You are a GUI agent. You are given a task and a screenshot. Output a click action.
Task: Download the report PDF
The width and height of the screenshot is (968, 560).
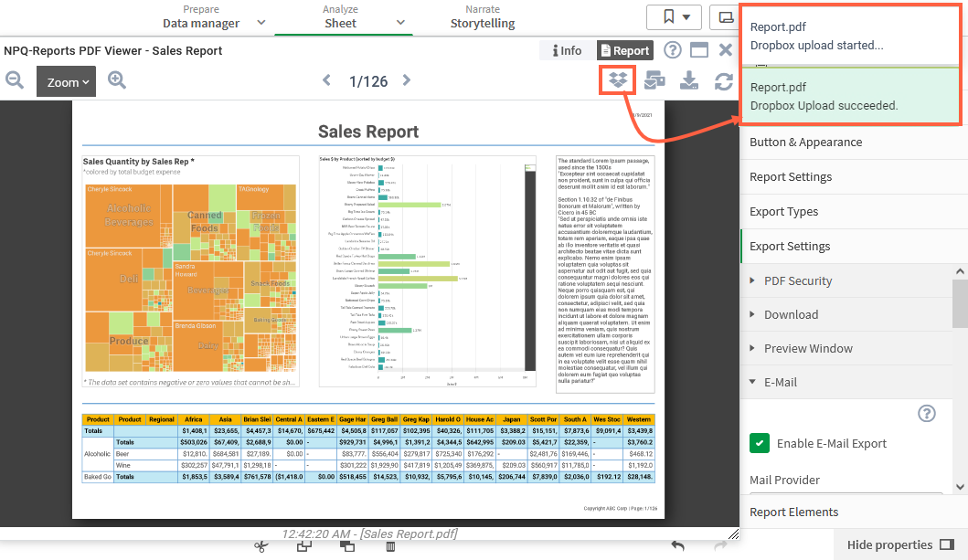click(x=689, y=80)
